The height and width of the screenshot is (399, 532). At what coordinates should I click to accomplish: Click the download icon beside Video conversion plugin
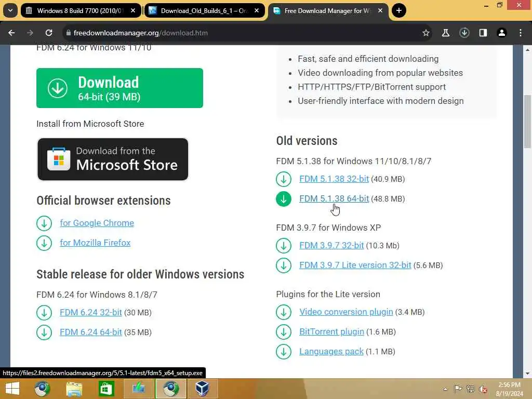284,312
